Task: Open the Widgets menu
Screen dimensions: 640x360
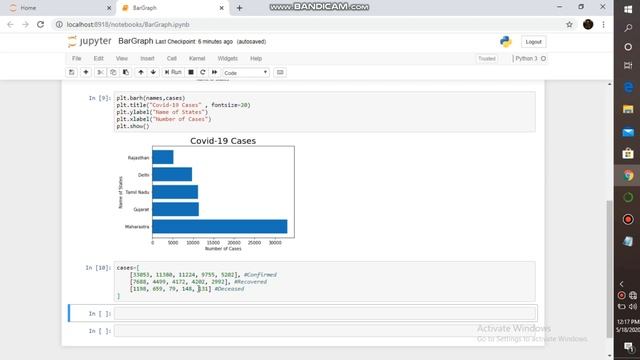Action: [x=227, y=58]
